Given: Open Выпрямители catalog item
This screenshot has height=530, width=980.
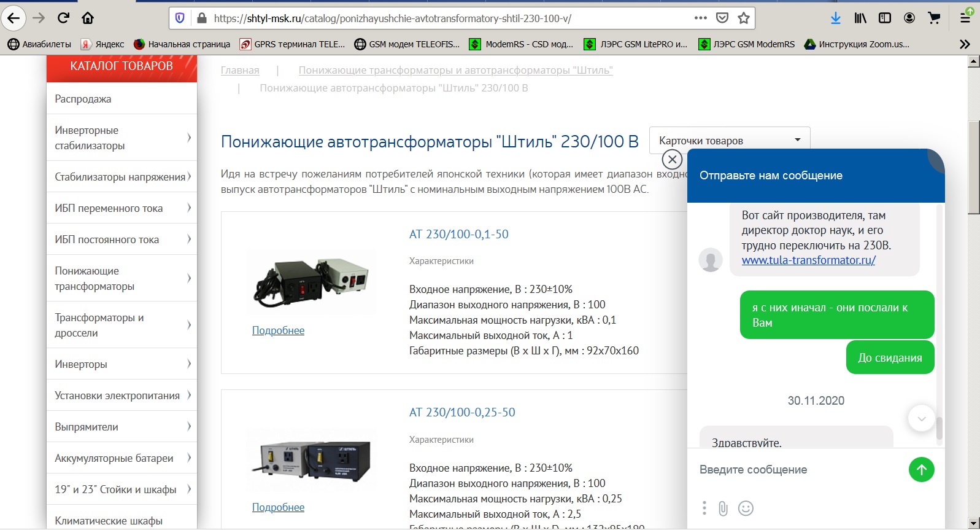Looking at the screenshot, I should coord(122,427).
